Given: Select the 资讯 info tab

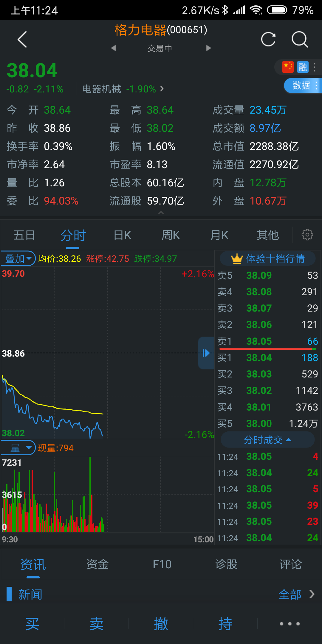Looking at the screenshot, I should tap(33, 564).
